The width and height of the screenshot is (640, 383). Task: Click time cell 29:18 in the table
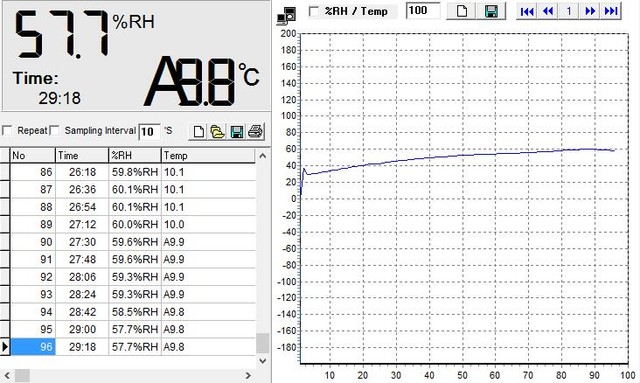[x=82, y=347]
